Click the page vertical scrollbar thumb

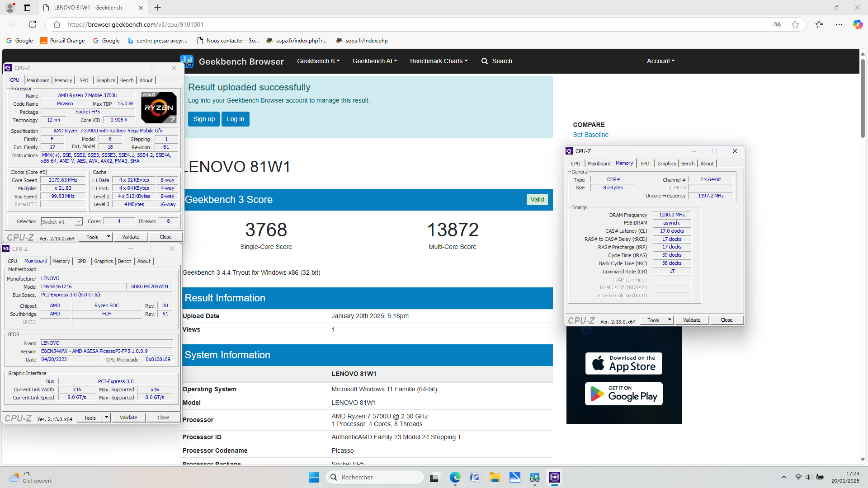coord(863,98)
